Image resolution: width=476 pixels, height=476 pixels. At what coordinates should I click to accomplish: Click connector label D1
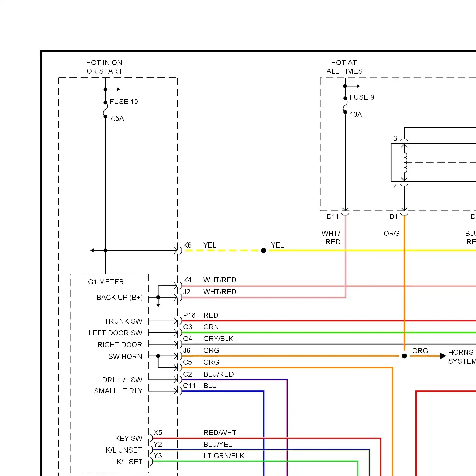coord(393,216)
